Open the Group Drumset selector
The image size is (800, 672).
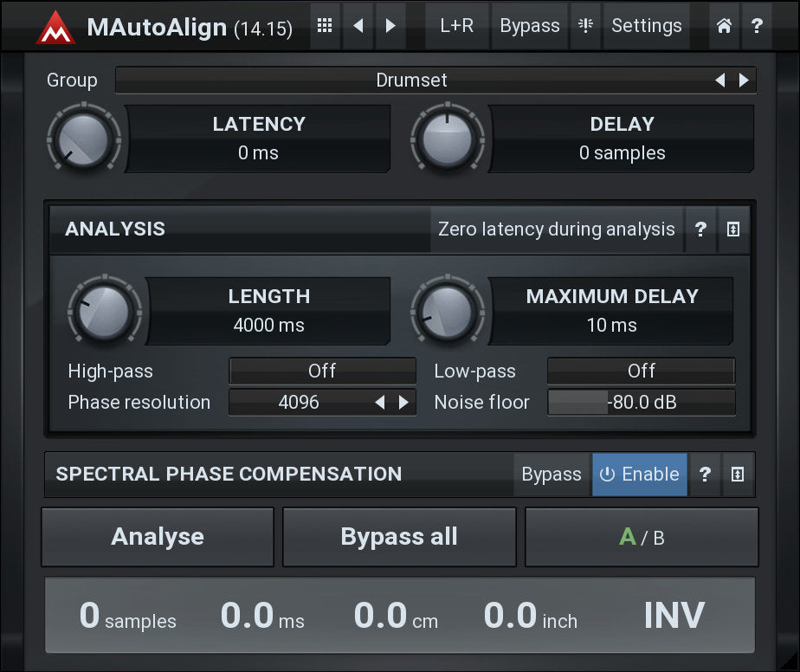click(x=412, y=81)
